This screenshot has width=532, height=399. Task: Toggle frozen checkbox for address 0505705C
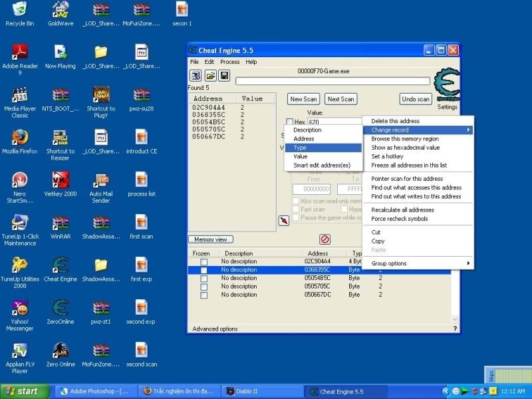click(204, 287)
